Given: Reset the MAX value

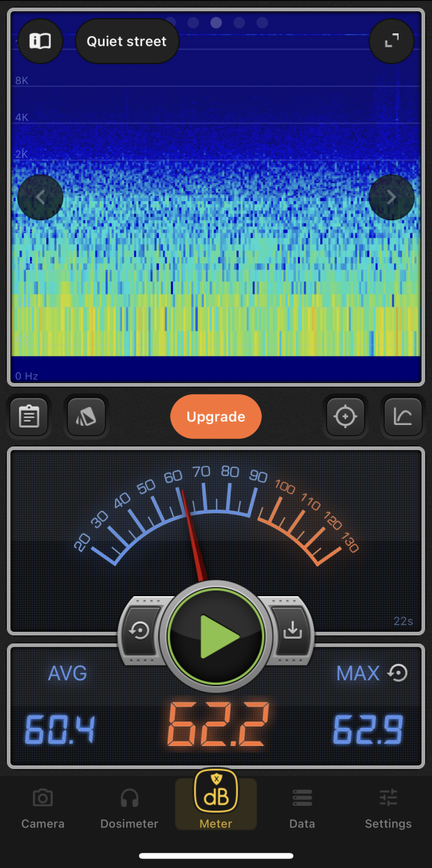Looking at the screenshot, I should [x=398, y=673].
